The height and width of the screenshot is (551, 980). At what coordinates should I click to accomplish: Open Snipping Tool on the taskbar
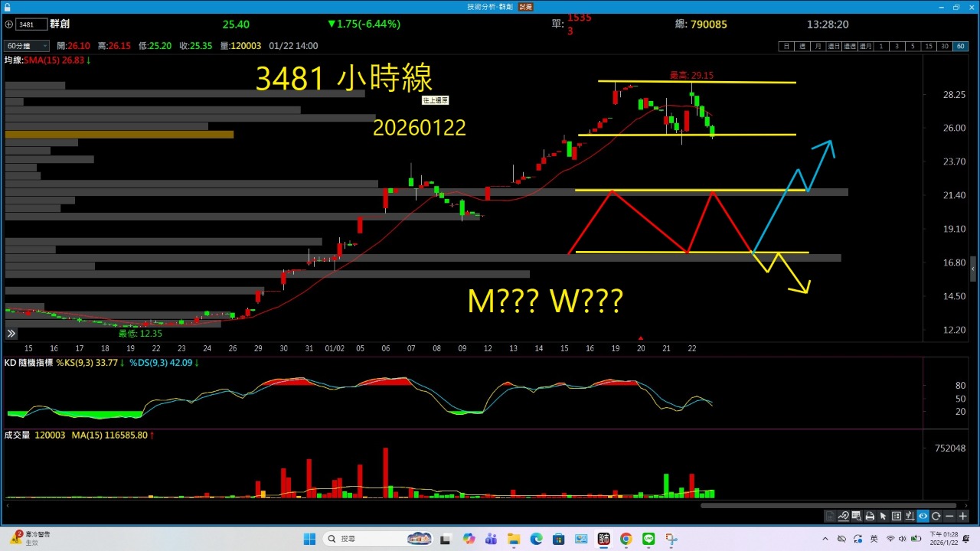(671, 539)
